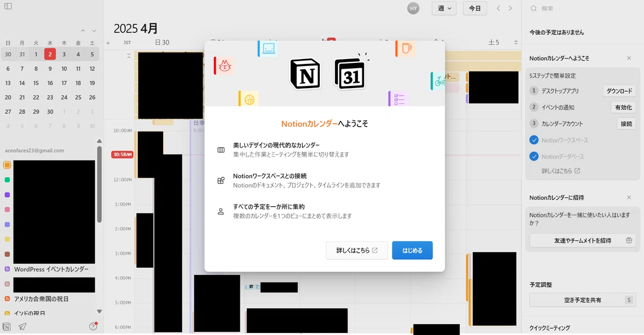The height and width of the screenshot is (335, 644).
Task: Click はじめる button in welcome dialog
Action: coord(412,250)
